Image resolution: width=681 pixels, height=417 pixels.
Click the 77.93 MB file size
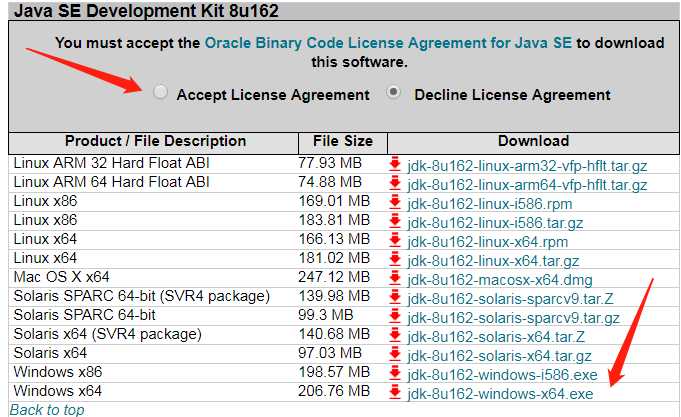click(330, 163)
